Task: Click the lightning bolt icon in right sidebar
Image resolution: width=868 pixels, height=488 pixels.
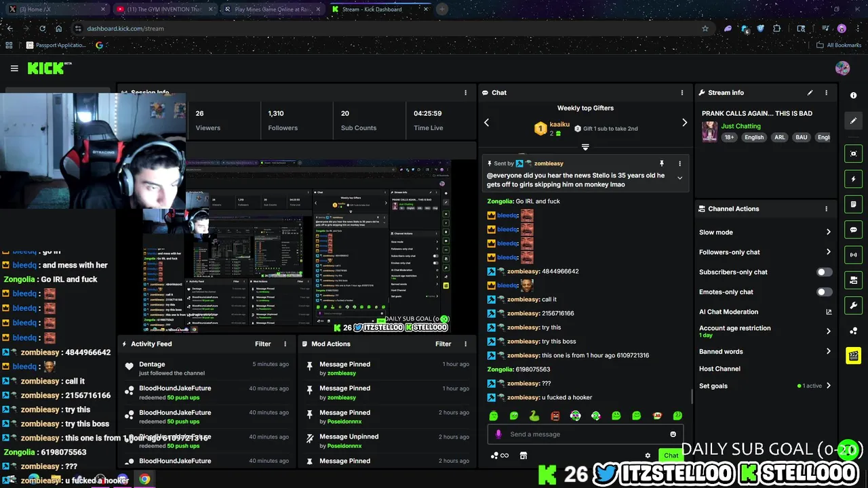Action: tap(854, 179)
